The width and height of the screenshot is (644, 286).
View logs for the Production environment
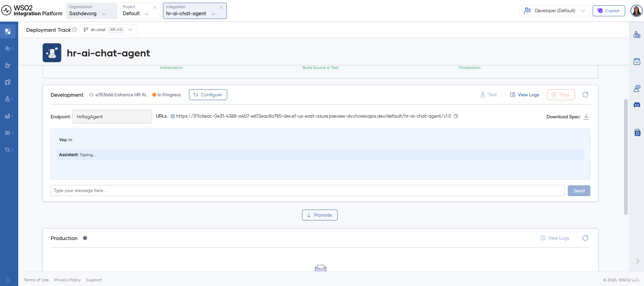click(x=555, y=238)
